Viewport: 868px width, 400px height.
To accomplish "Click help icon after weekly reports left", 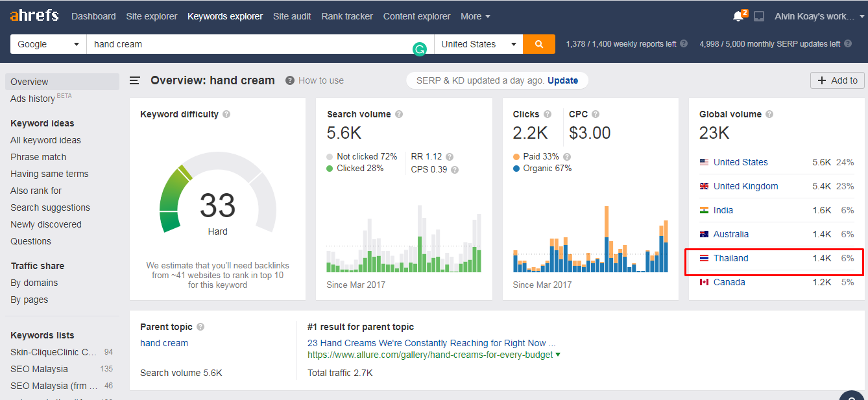I will pos(683,44).
